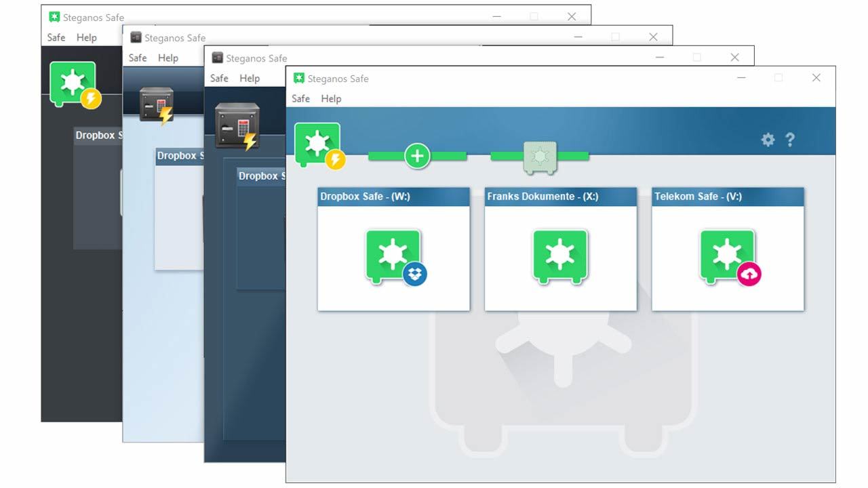
Task: Open Help menu in dark rearmost window
Action: pyautogui.click(x=87, y=37)
